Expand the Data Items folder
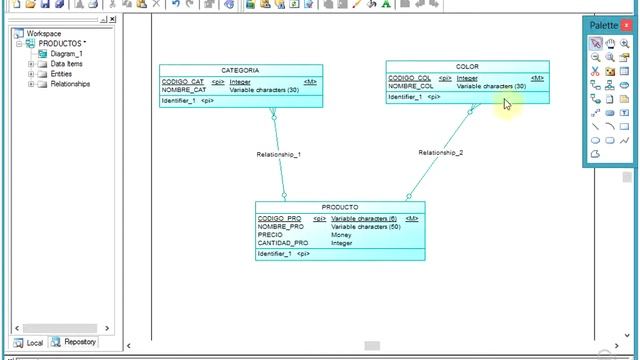Image resolution: width=640 pixels, height=360 pixels. click(31, 64)
